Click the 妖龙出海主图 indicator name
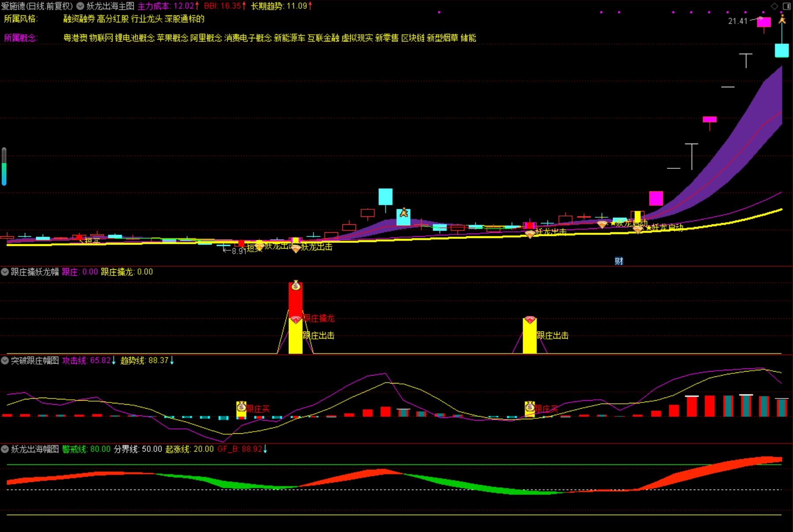Screen dimensions: 793x532 coord(110,6)
